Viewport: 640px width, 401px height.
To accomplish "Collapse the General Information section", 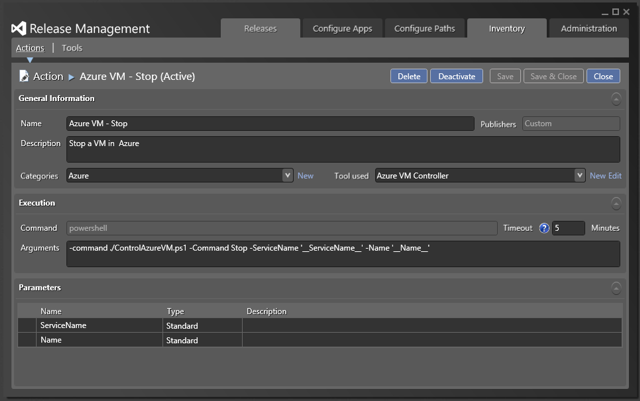I will point(616,99).
